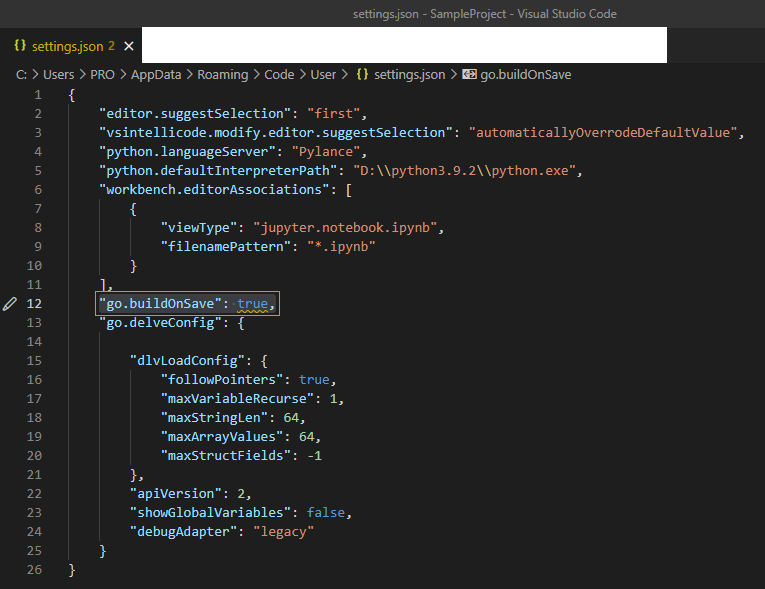Viewport: 765px width, 589px height.
Task: Click the "maxVariableRecurse" key
Action: pyautogui.click(x=237, y=398)
